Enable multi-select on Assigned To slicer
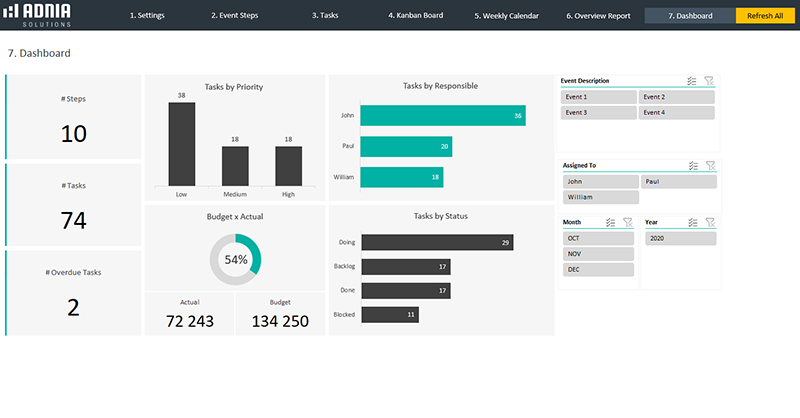The image size is (800, 418). pyautogui.click(x=692, y=165)
